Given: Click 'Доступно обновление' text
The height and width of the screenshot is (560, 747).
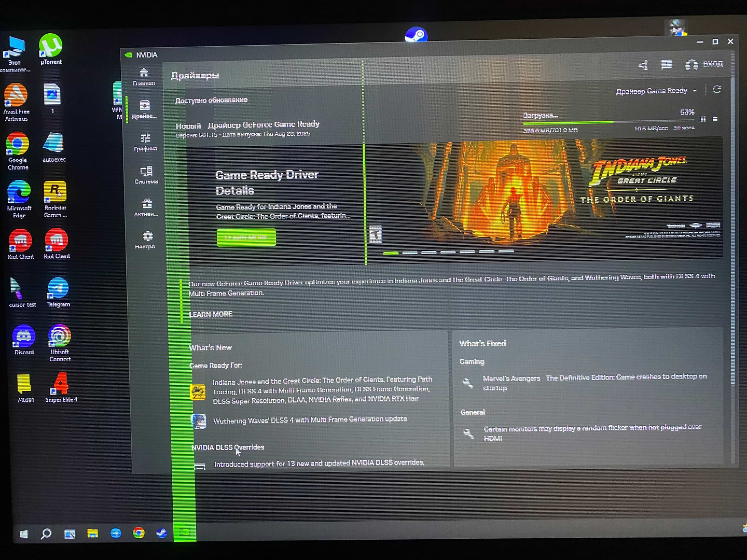Looking at the screenshot, I should click(211, 100).
